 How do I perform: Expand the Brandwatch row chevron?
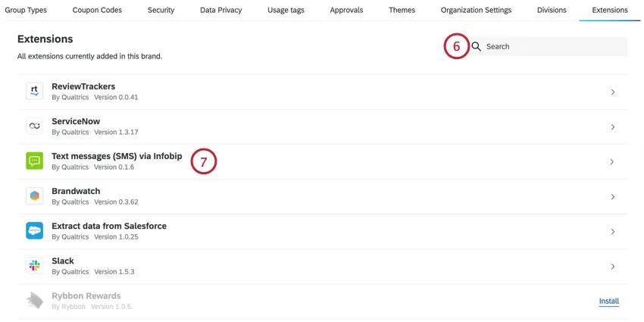612,197
